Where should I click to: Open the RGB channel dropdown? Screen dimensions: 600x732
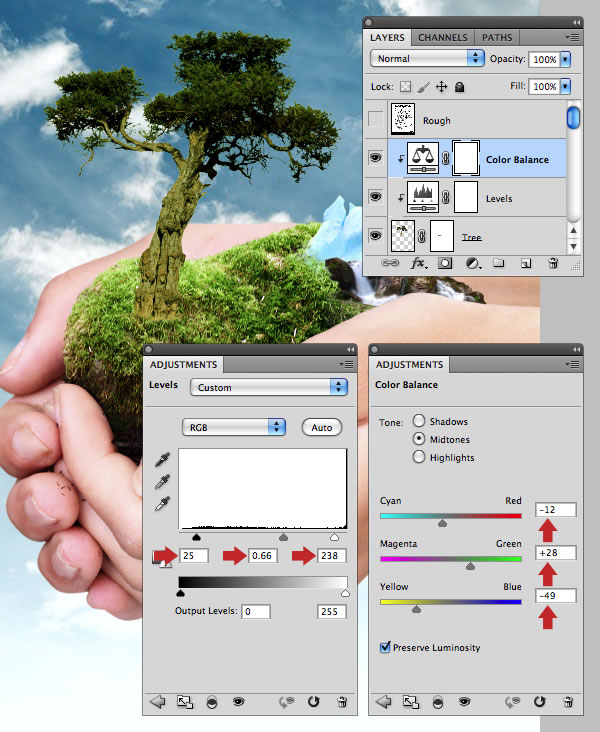(233, 427)
